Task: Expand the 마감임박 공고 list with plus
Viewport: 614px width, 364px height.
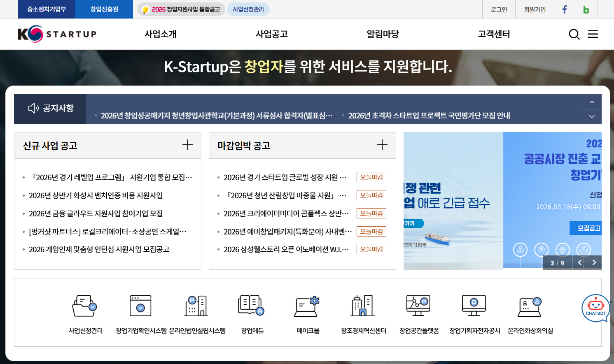Action: [x=382, y=145]
